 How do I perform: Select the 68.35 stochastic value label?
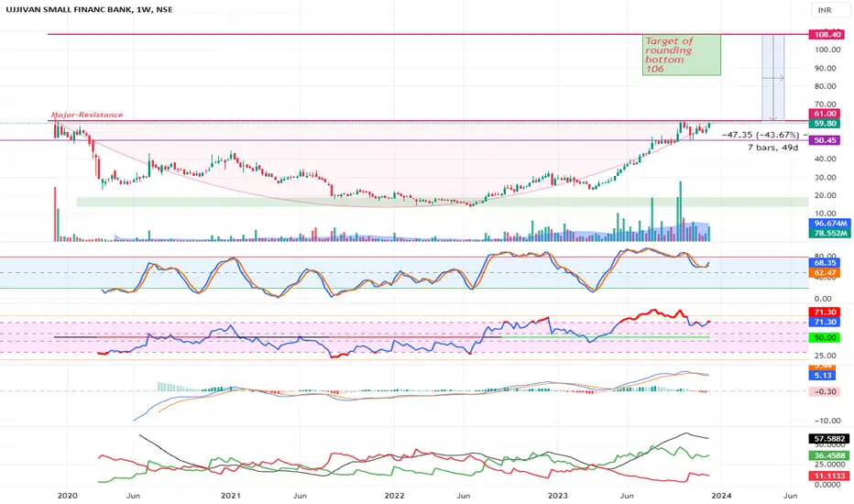pos(825,263)
